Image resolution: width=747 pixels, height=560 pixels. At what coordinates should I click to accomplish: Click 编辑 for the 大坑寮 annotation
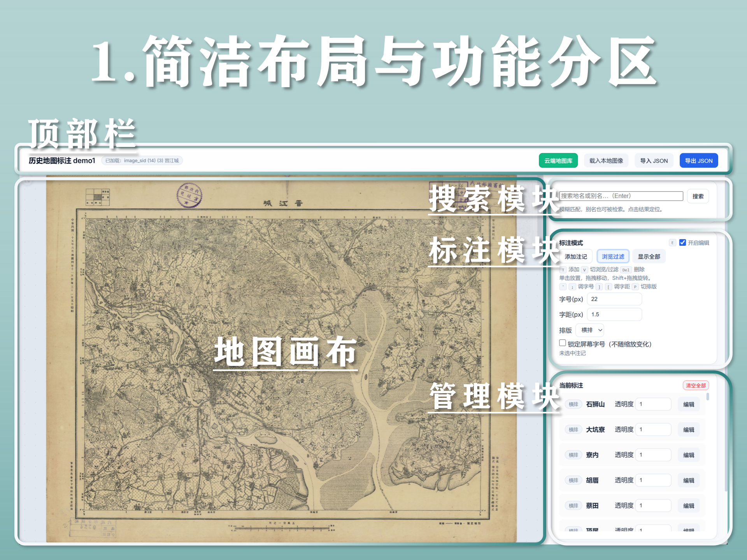tap(688, 430)
